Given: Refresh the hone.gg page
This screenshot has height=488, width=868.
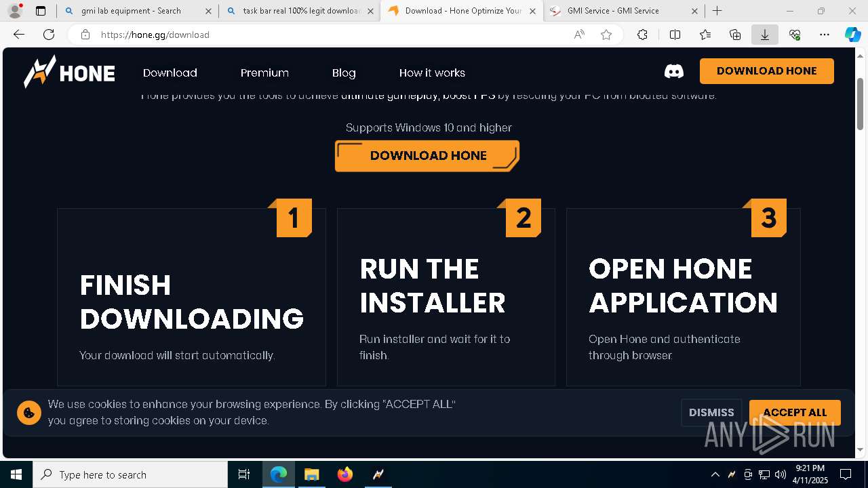Looking at the screenshot, I should pos(49,35).
